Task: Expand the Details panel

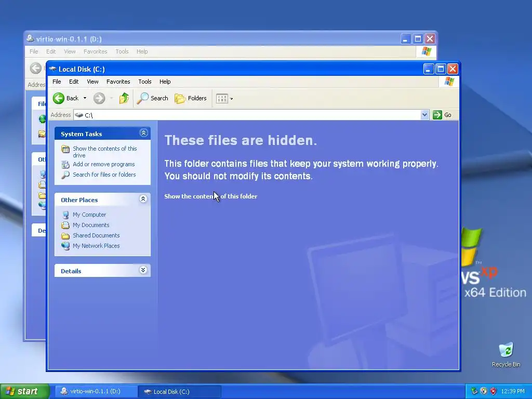Action: coord(143,270)
